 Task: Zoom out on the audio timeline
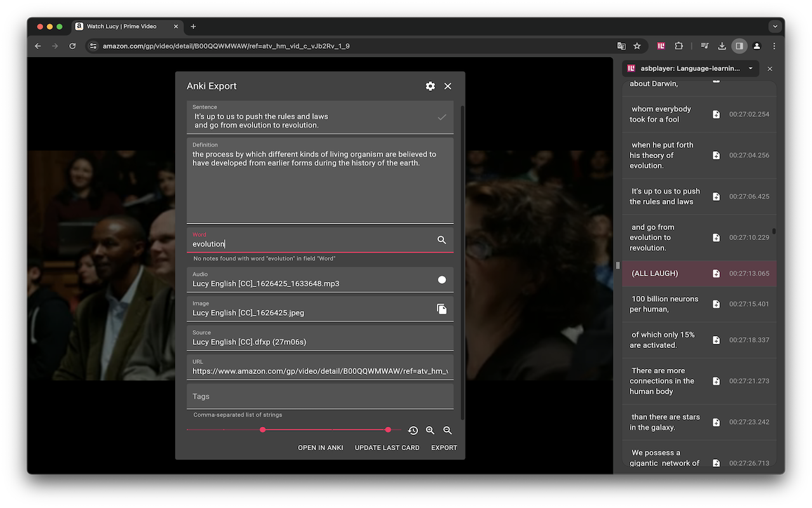448,430
